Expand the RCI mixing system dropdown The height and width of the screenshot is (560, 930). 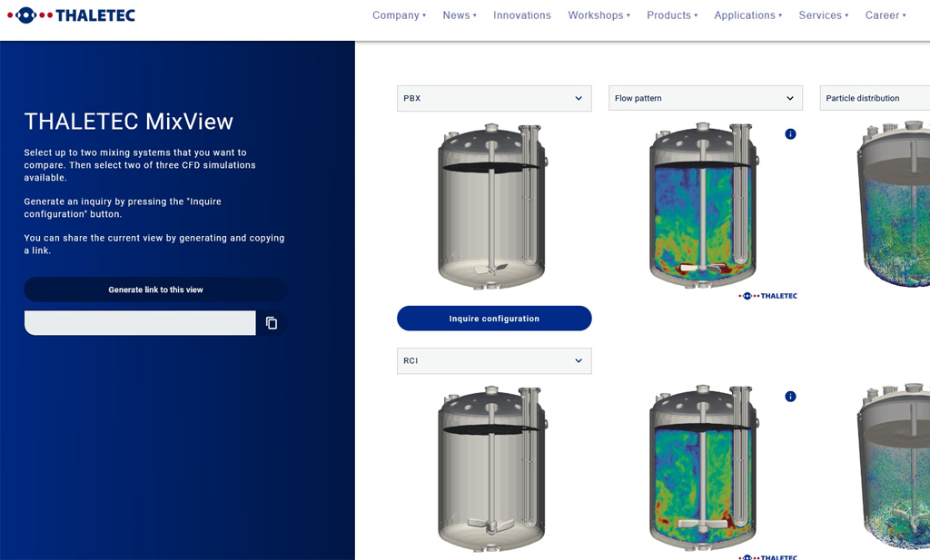[x=494, y=360]
